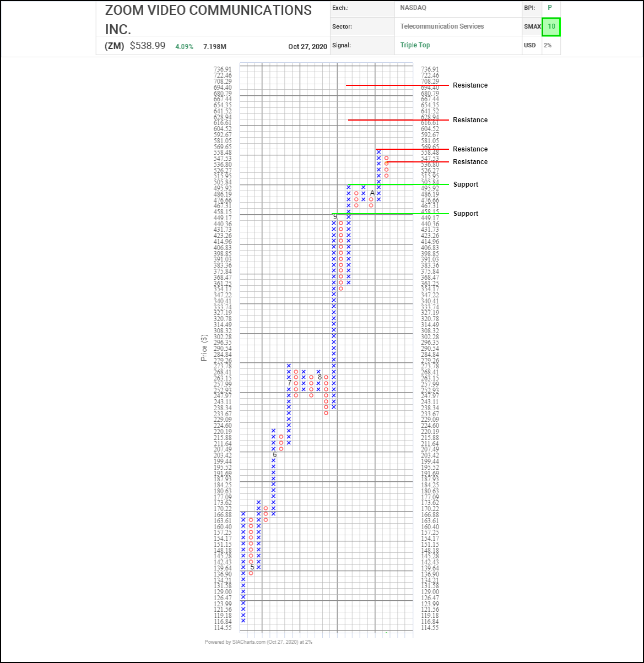Open the Telecommunication Services sector

[442, 26]
